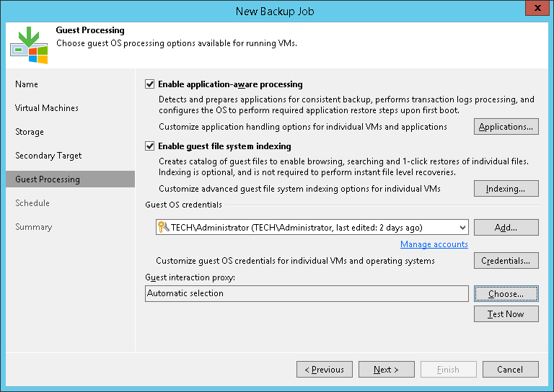
Task: Toggle Enable guest file system indexing checkbox
Action: 150,146
